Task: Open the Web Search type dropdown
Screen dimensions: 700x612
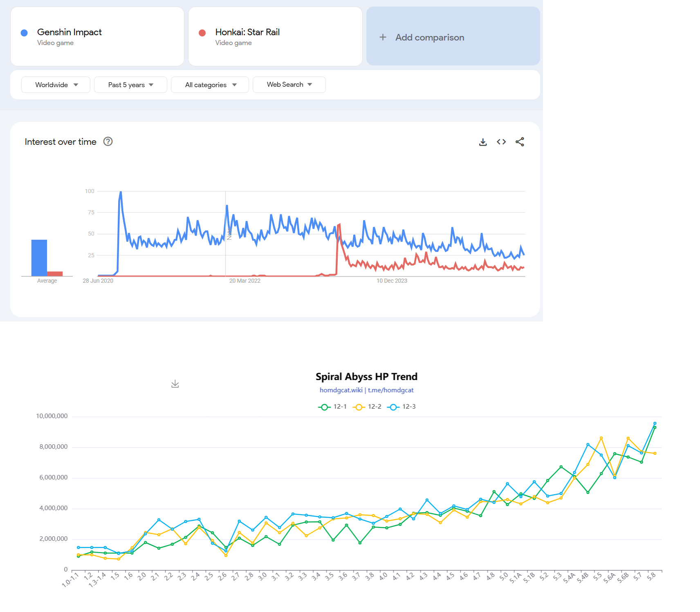Action: pyautogui.click(x=289, y=85)
